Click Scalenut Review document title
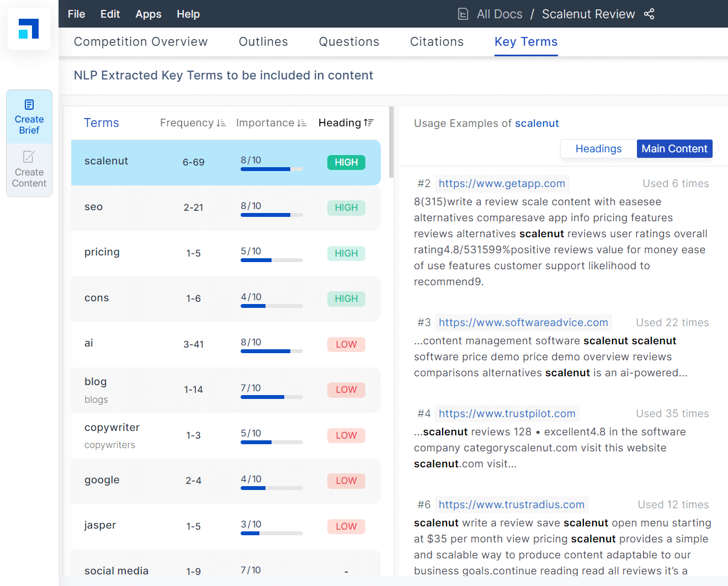 pyautogui.click(x=588, y=14)
